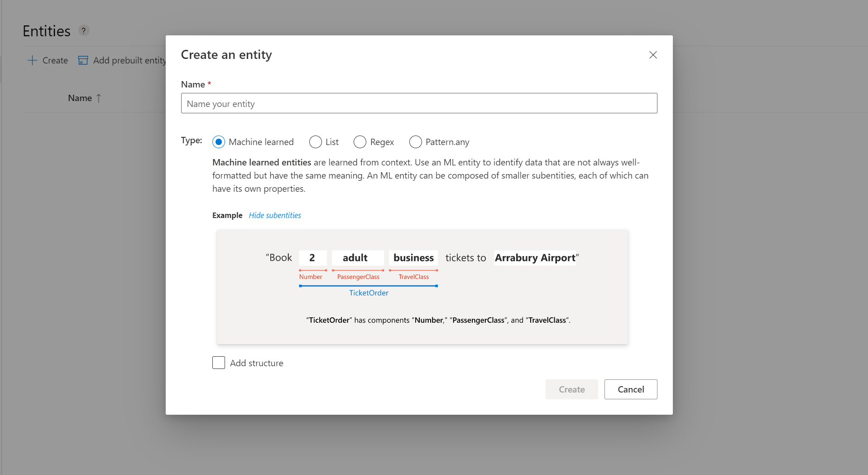
Task: Collapse the example with Hide subentities
Action: (274, 215)
